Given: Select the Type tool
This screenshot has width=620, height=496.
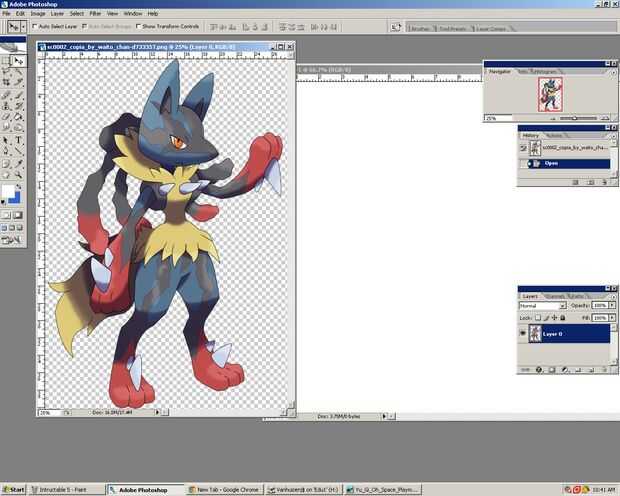Looking at the screenshot, I should (x=19, y=140).
